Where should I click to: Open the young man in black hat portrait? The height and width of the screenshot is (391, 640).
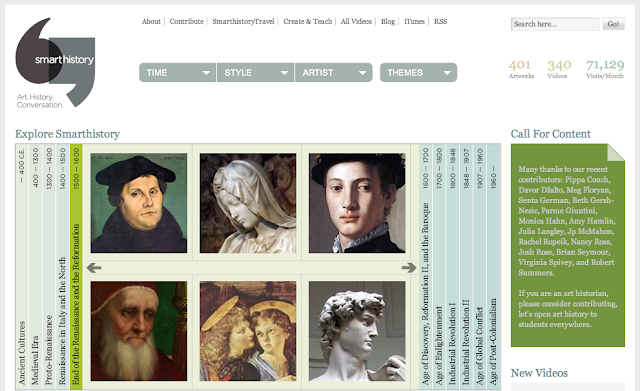(357, 203)
